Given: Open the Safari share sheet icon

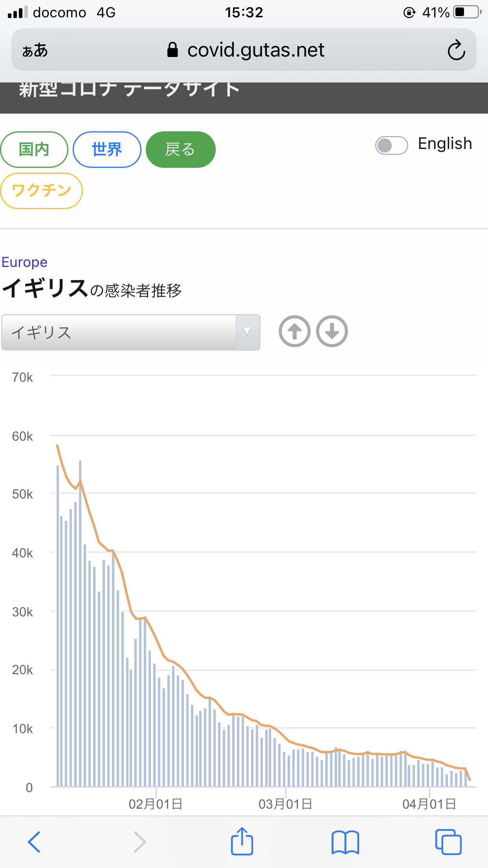Looking at the screenshot, I should 242,841.
